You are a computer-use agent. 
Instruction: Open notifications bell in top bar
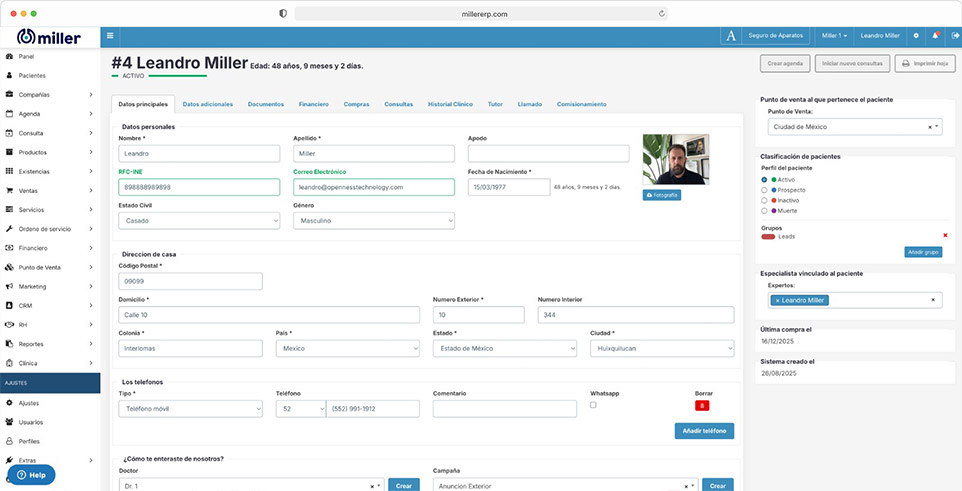pos(936,36)
